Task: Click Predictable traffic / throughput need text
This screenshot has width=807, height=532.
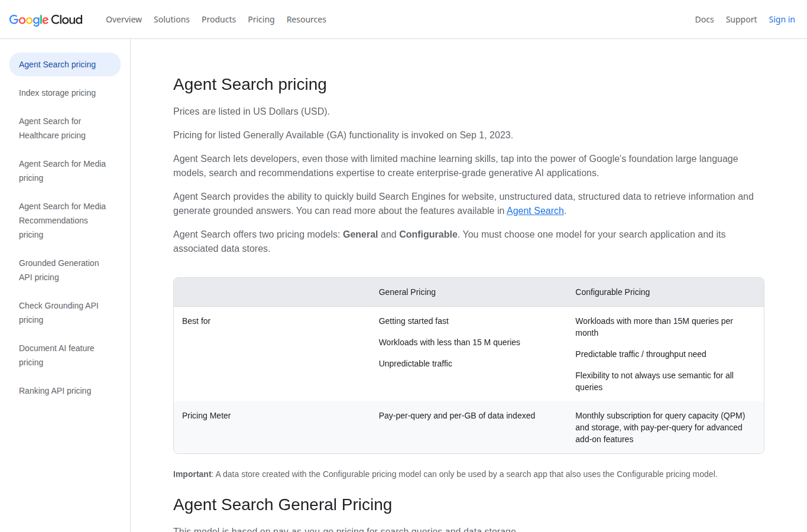Action: coord(641,354)
